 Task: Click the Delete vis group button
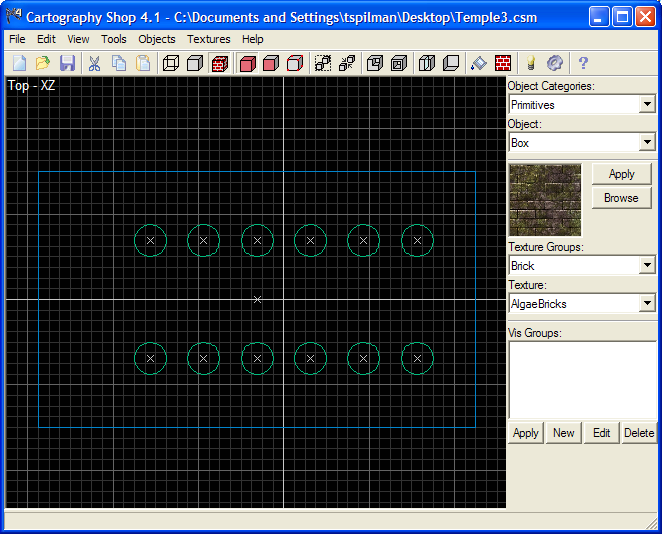pyautogui.click(x=639, y=433)
